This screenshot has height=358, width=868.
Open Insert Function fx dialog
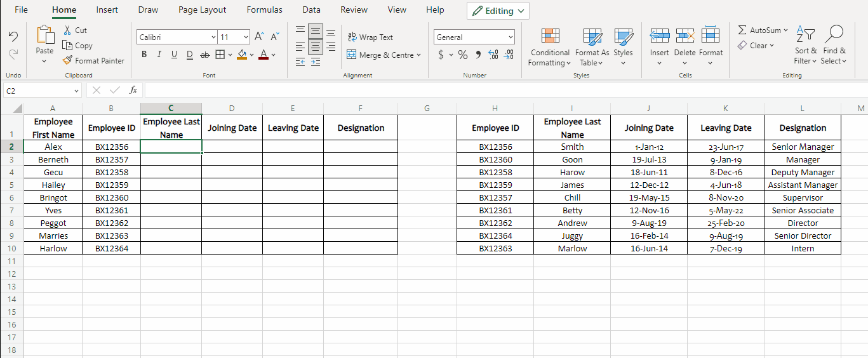(133, 90)
